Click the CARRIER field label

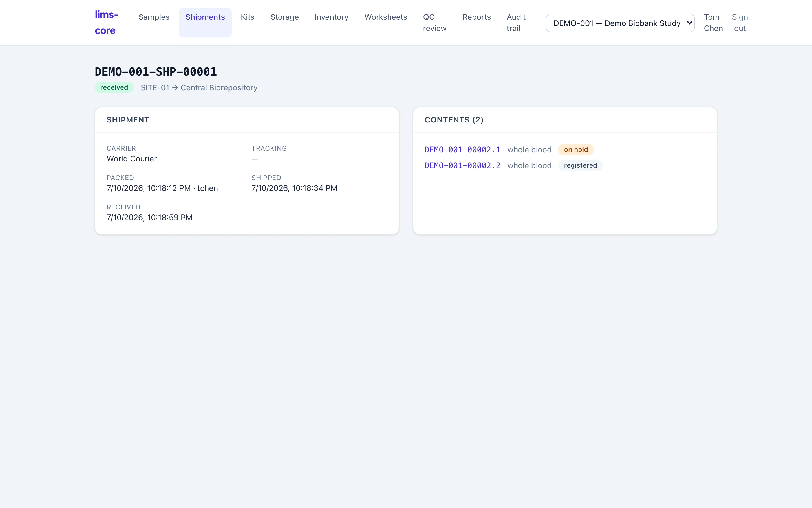[121, 148]
